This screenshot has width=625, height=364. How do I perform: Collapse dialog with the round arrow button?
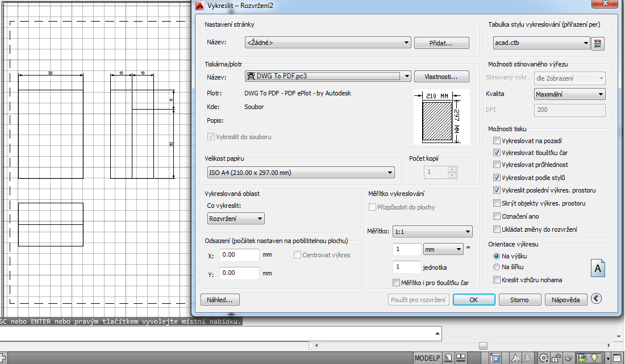(596, 299)
